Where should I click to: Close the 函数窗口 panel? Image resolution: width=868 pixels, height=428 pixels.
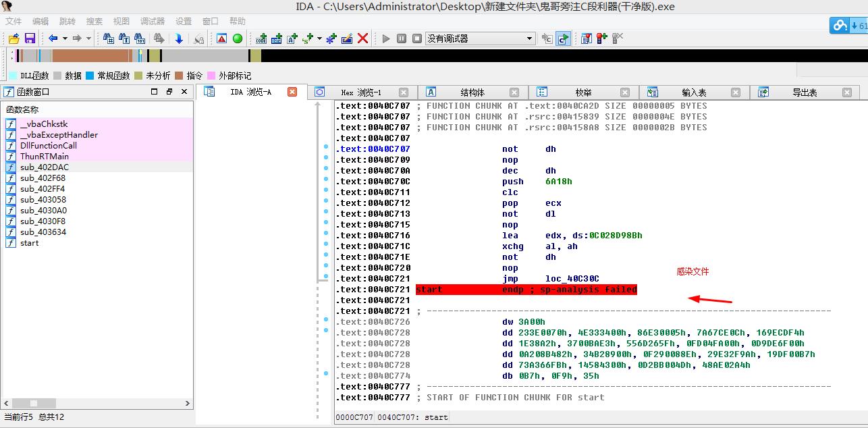tap(184, 92)
